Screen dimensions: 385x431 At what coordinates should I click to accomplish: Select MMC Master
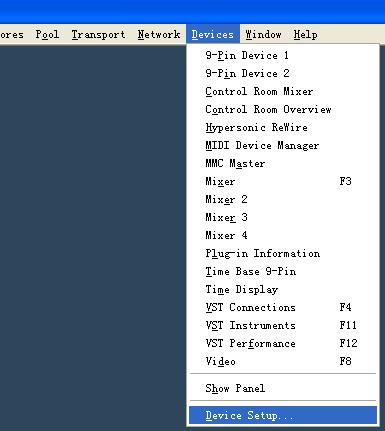coord(283,163)
